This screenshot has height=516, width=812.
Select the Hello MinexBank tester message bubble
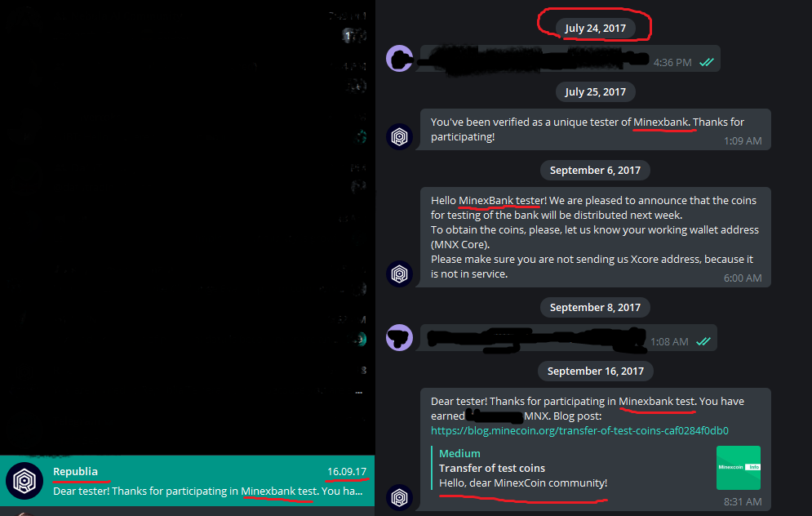pos(596,238)
